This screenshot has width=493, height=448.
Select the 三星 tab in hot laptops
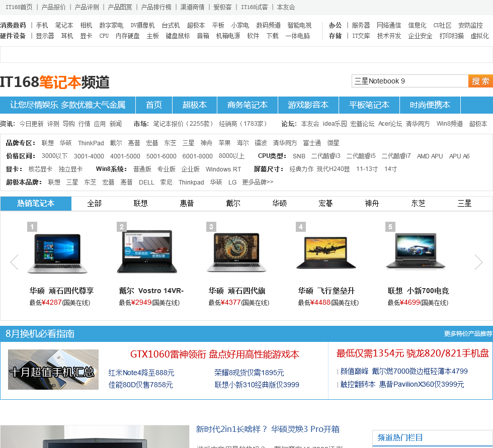point(464,204)
